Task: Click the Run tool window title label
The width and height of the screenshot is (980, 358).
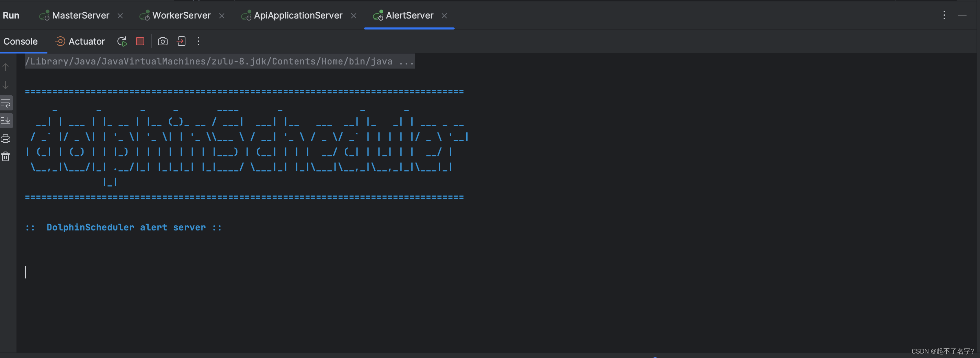Action: (11, 15)
